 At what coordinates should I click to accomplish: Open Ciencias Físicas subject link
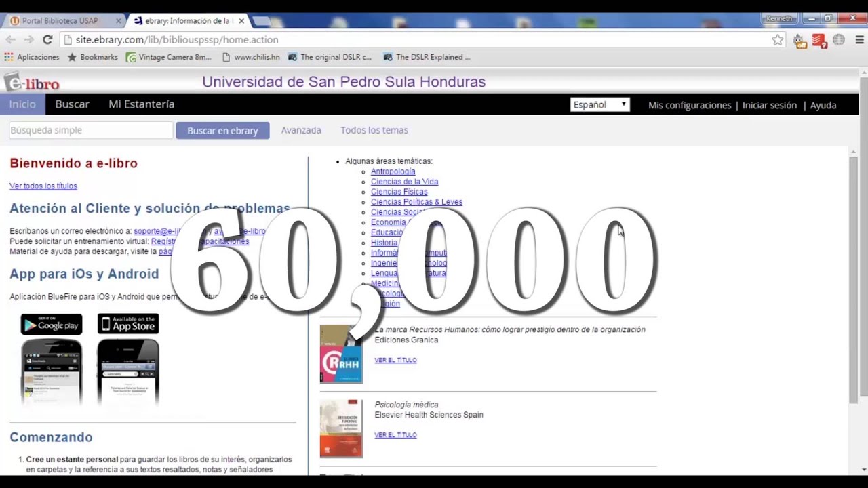point(399,192)
